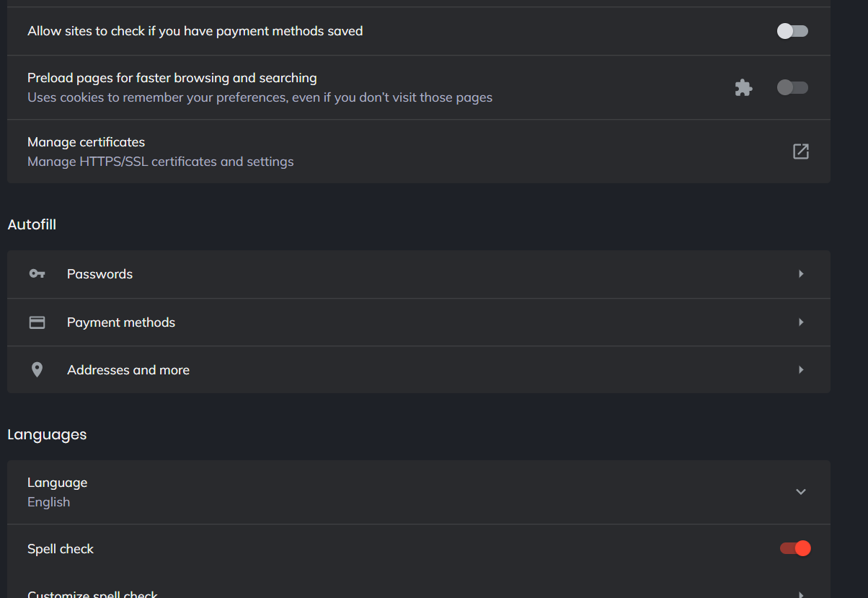Open Addresses and more via its arrow

[801, 370]
